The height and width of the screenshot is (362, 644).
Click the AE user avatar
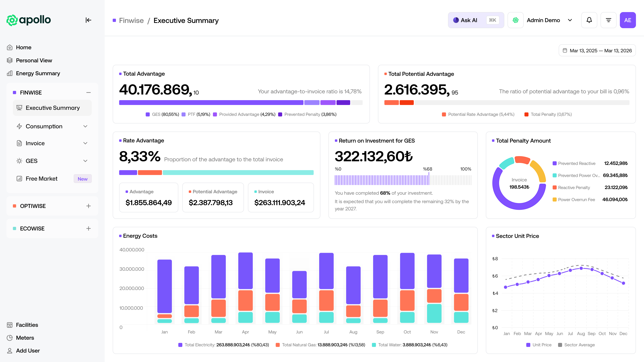coord(627,20)
